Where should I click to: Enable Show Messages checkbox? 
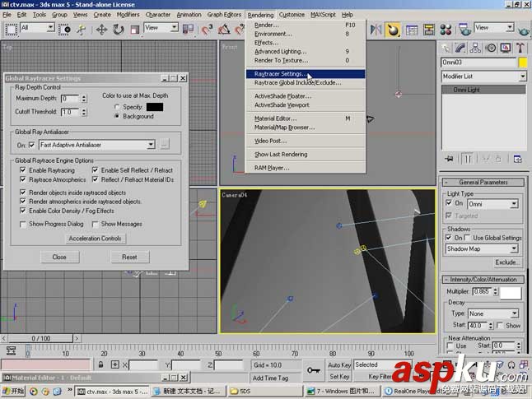tap(95, 224)
